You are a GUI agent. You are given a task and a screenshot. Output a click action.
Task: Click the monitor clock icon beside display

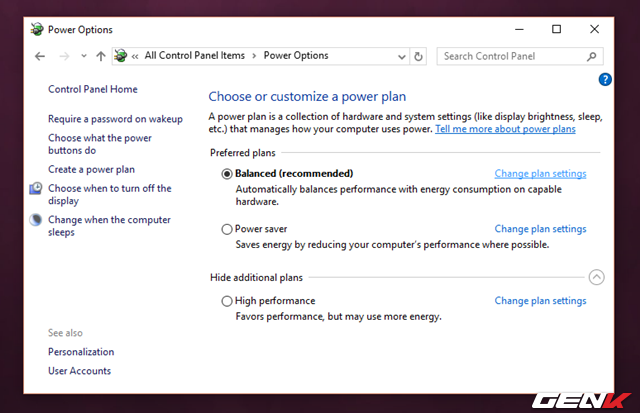(36, 188)
